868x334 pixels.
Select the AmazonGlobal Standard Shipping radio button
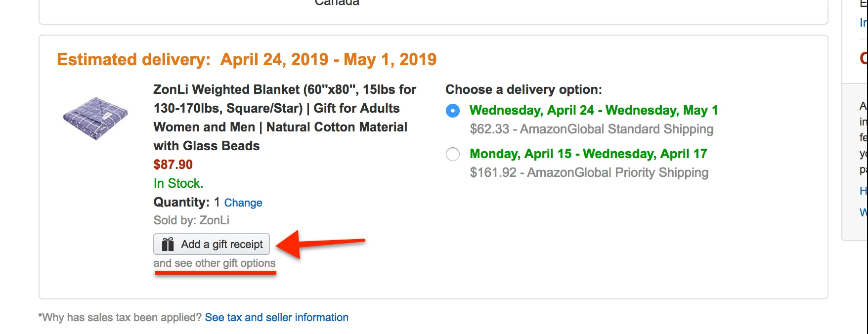[x=453, y=111]
